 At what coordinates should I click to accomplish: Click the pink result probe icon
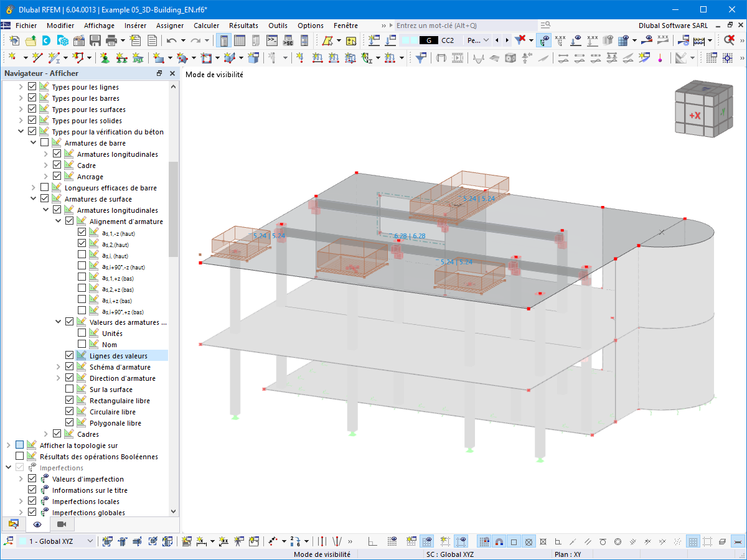coord(659,58)
